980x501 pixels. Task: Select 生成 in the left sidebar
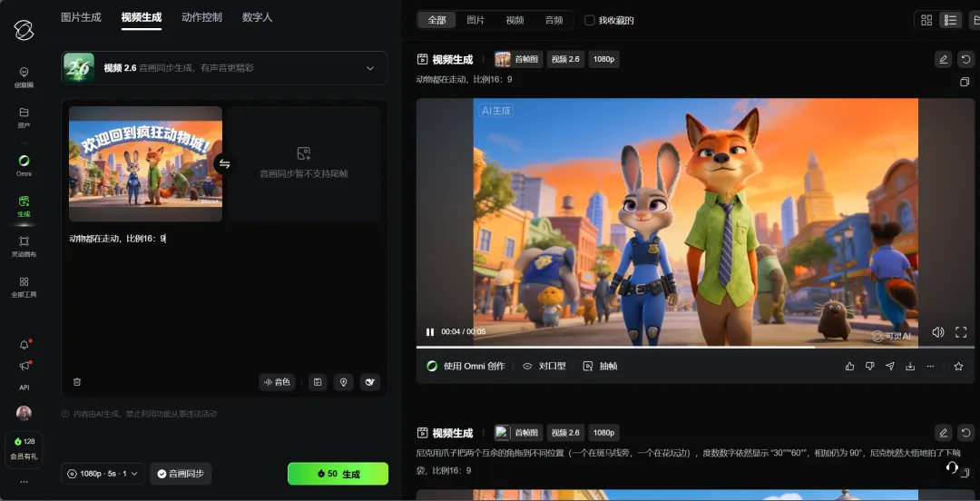click(x=24, y=206)
